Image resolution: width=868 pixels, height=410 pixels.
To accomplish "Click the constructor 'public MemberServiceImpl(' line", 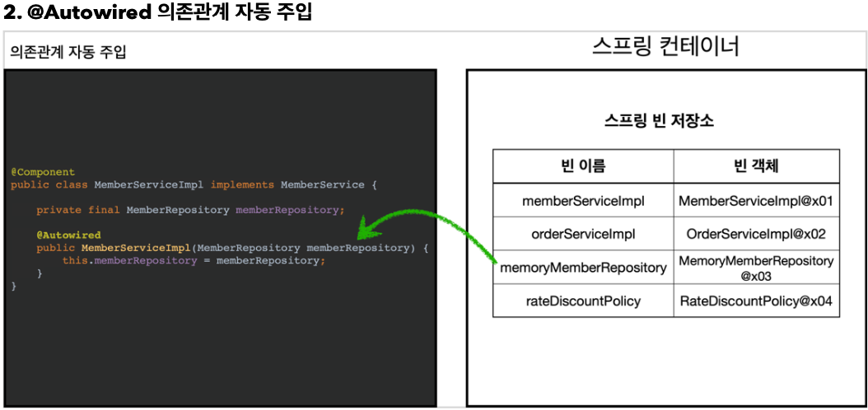I will click(x=232, y=248).
